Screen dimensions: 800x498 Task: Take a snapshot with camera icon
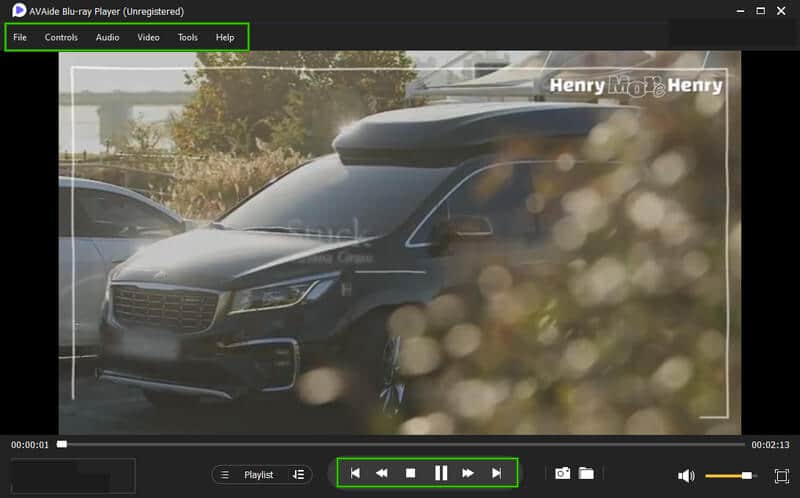click(563, 473)
